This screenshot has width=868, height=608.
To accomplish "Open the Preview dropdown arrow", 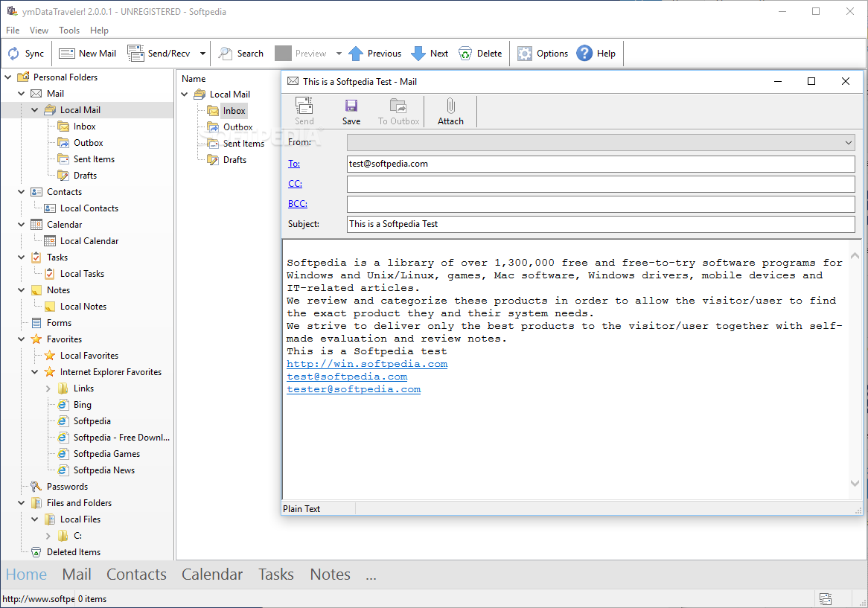I will pyautogui.click(x=339, y=54).
